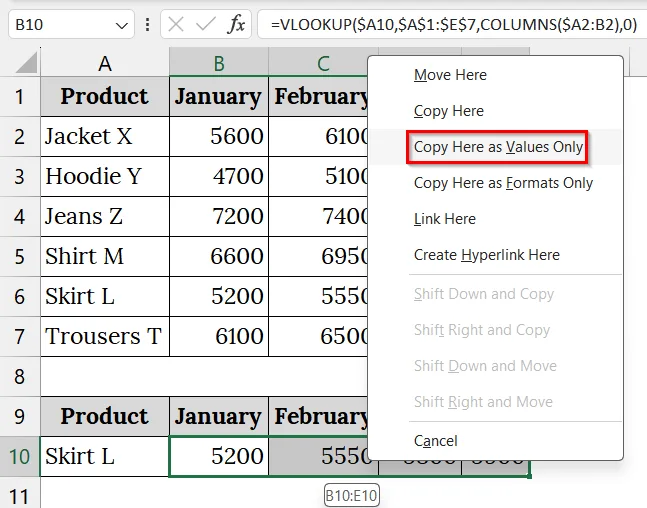The height and width of the screenshot is (508, 647).
Task: Select row 1 header
Action: [x=20, y=97]
